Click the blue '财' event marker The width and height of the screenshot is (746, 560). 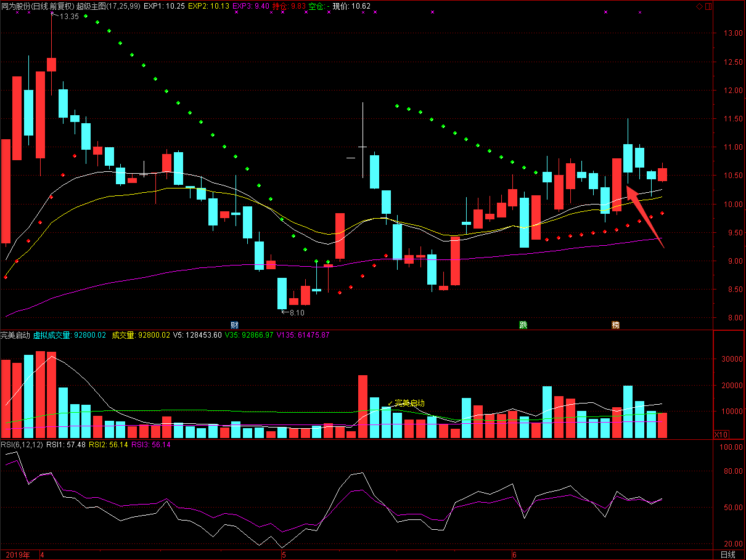(x=234, y=325)
